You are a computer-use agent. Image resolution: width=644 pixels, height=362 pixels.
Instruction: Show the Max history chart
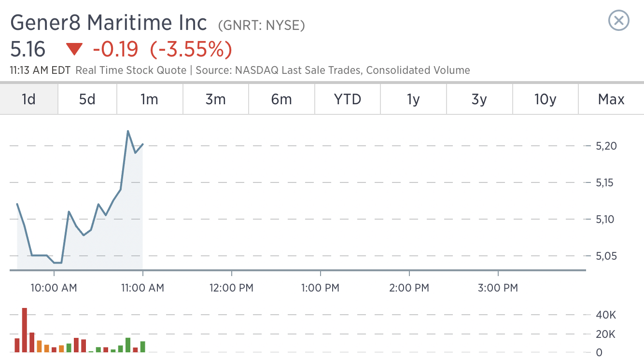pyautogui.click(x=611, y=99)
